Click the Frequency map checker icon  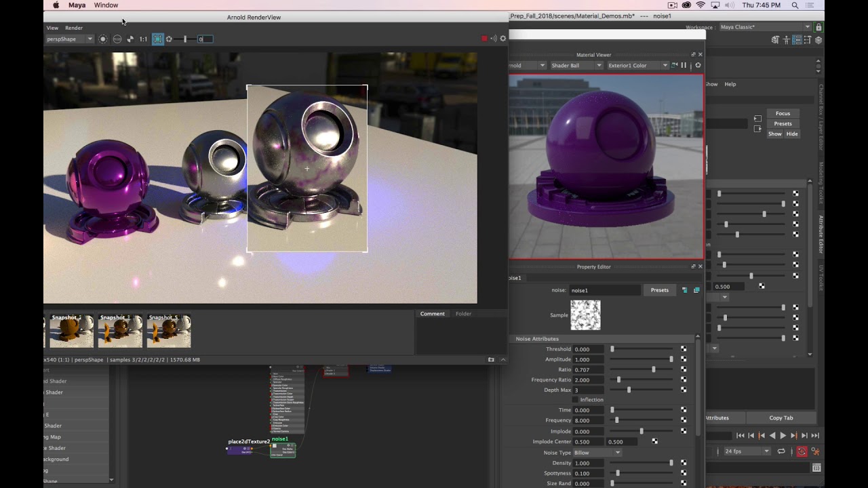[x=684, y=420]
